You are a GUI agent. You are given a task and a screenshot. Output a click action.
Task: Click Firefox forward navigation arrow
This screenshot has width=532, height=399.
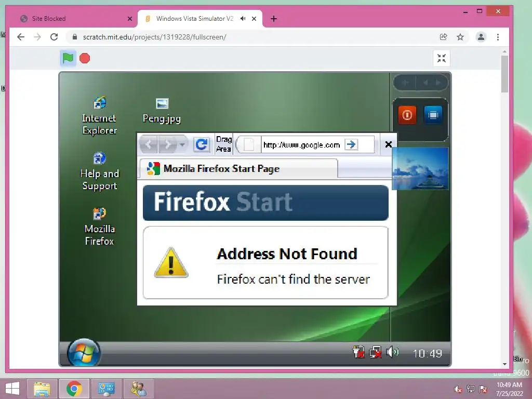click(168, 145)
